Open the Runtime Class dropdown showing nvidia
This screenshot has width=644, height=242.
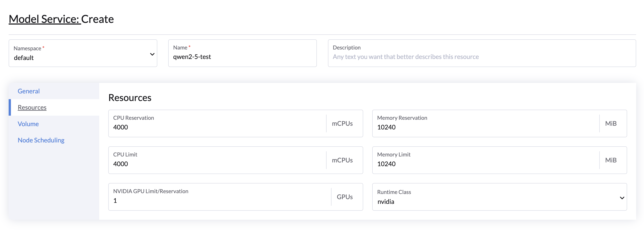tap(499, 197)
